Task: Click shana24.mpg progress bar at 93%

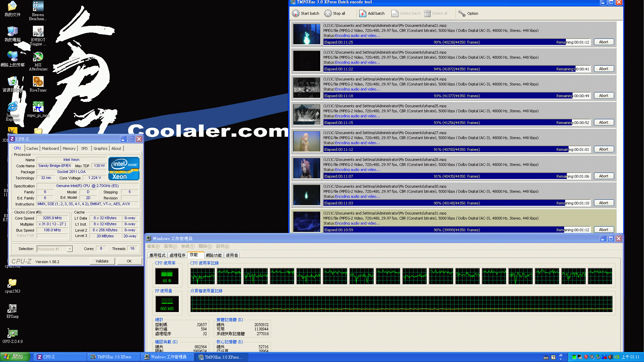Action: [x=457, y=96]
